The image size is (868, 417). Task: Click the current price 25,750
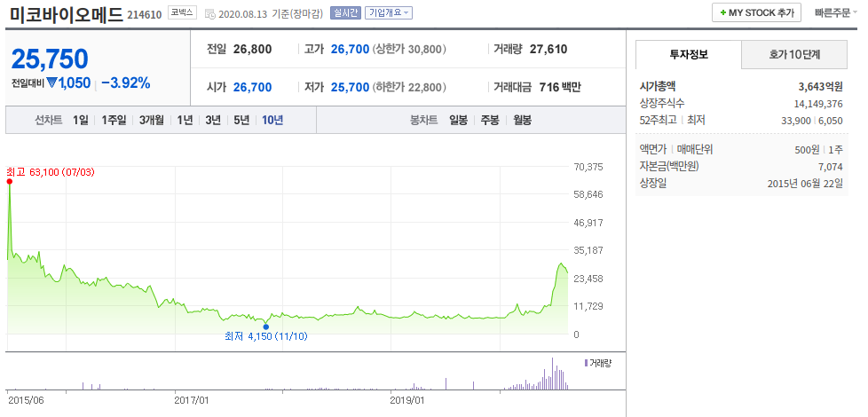point(50,59)
